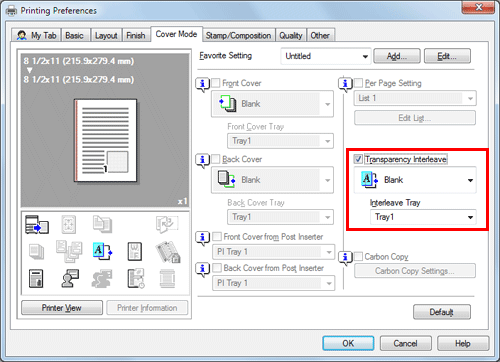
Task: Open the Quality tab
Action: pos(291,35)
